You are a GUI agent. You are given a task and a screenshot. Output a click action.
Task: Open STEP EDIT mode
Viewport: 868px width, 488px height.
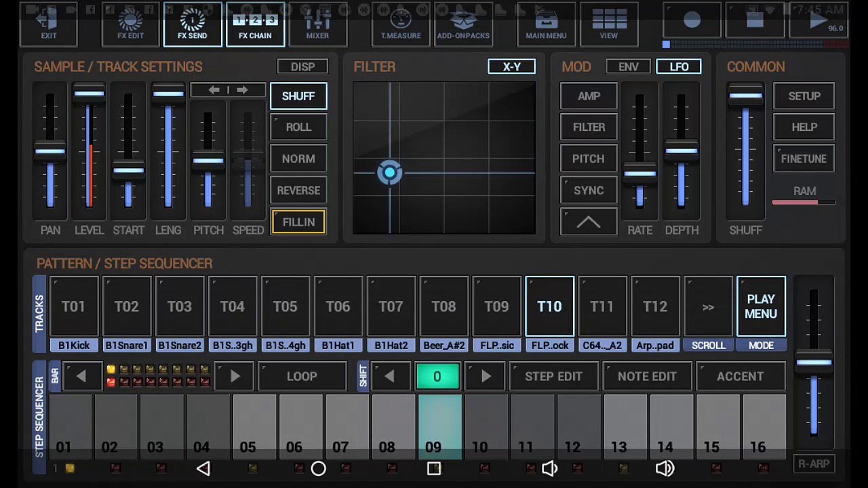[x=553, y=376]
